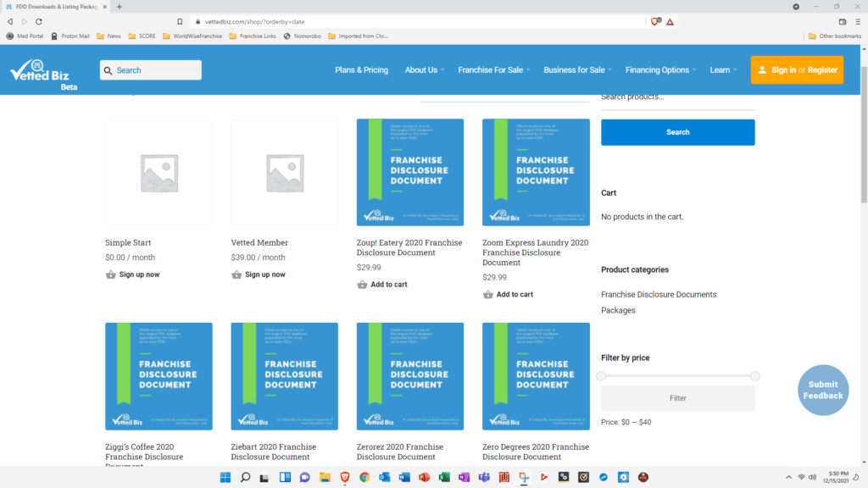Open Windows taskbar search

pyautogui.click(x=245, y=477)
